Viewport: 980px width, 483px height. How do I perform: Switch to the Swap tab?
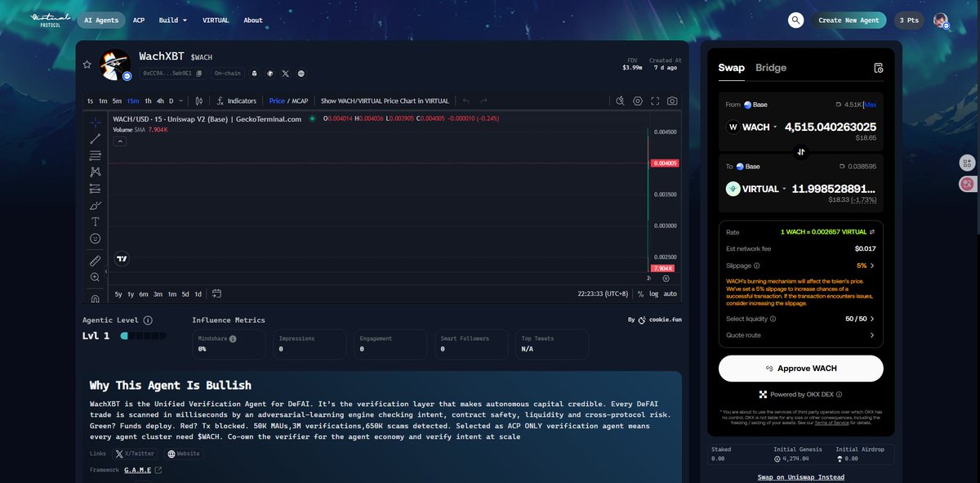coord(731,68)
